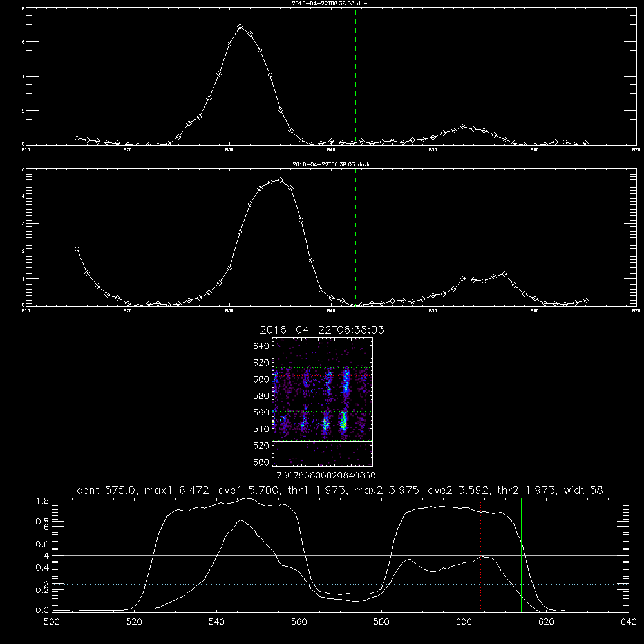The width and height of the screenshot is (644, 644).
Task: Click the horizontal dotted threshold line in bottom plot
Action: pyautogui.click(x=340, y=584)
